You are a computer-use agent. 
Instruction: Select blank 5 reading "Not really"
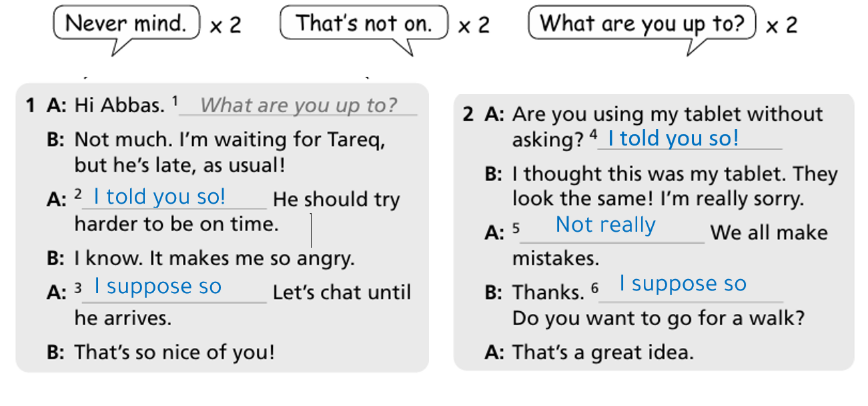pyautogui.click(x=612, y=226)
